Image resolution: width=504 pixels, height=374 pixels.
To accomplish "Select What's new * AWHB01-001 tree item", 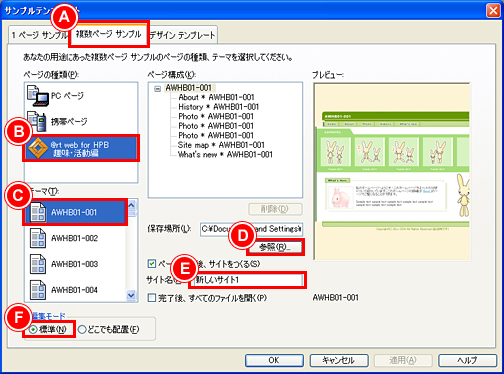I will coord(225,155).
